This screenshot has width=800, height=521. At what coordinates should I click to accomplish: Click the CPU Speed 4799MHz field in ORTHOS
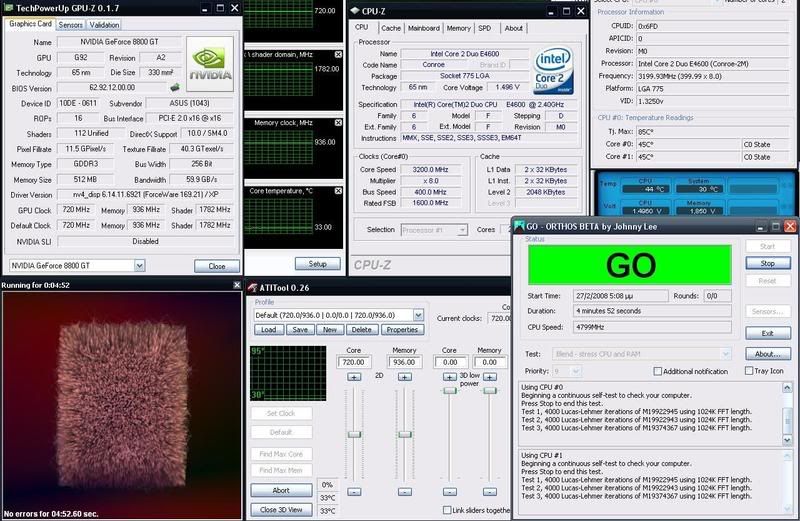tap(652, 327)
